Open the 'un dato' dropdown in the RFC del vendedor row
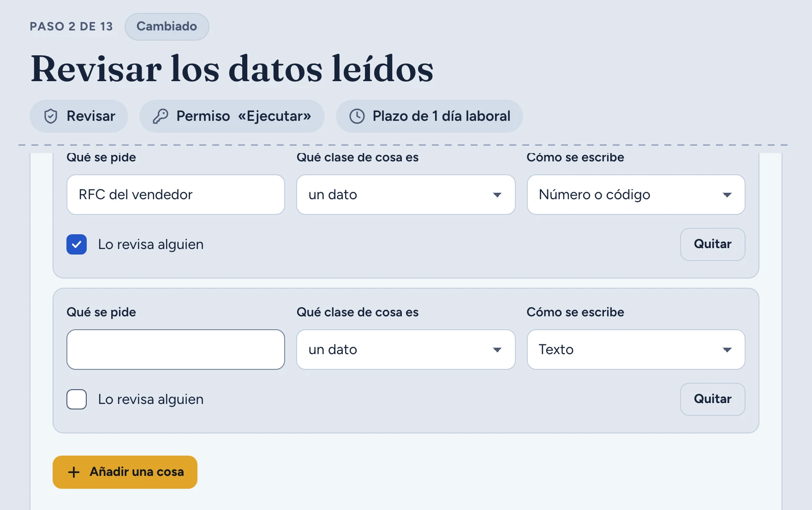Screen dimensions: 812x510 coord(406,195)
